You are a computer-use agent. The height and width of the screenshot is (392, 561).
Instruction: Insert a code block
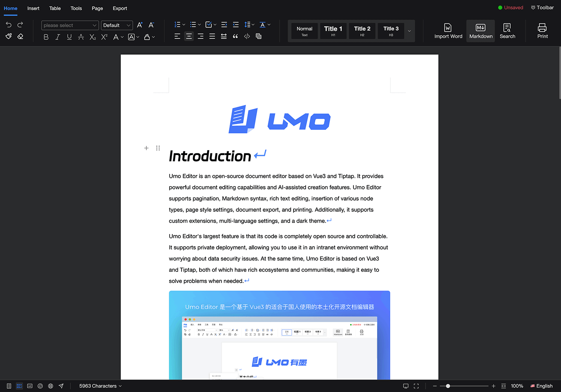[x=247, y=36]
